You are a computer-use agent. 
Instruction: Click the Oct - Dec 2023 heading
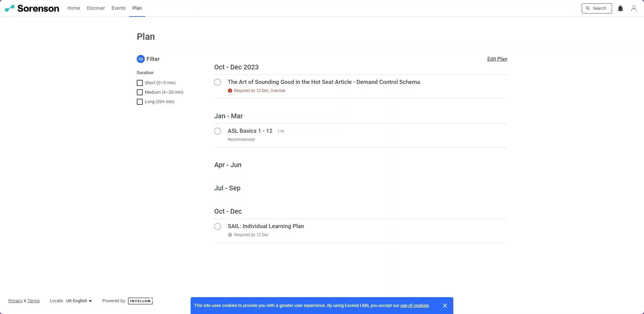236,67
